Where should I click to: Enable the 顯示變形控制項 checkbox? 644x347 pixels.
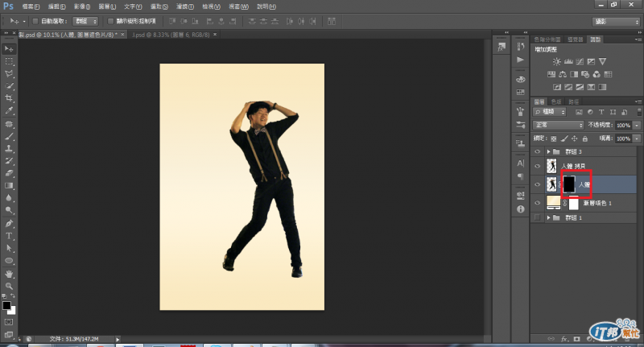(109, 21)
